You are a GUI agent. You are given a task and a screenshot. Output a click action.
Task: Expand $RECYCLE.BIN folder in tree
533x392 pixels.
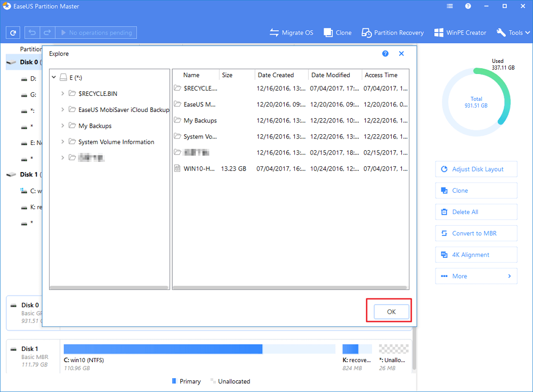(62, 93)
